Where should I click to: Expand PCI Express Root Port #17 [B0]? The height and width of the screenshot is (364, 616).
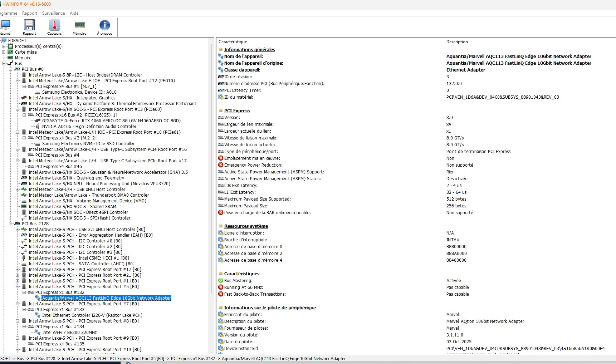[18, 270]
